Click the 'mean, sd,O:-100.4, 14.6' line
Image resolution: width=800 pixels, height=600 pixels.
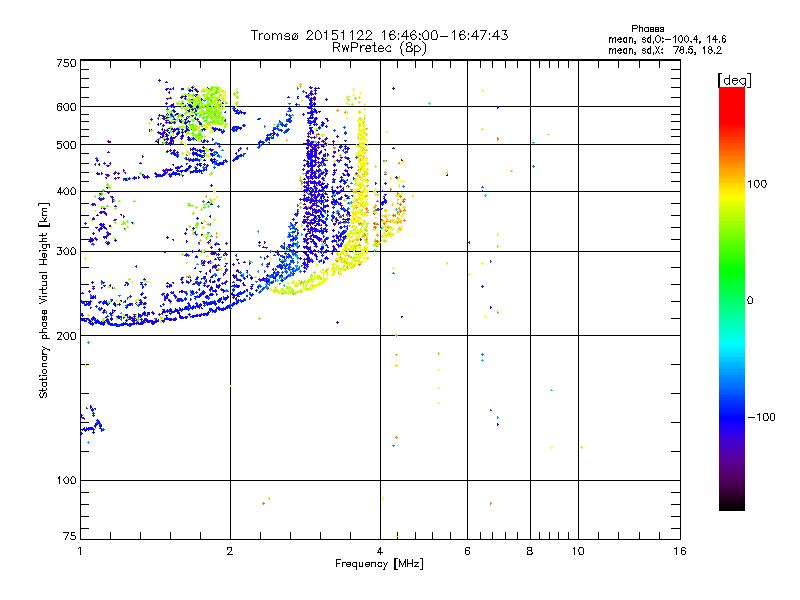point(667,39)
